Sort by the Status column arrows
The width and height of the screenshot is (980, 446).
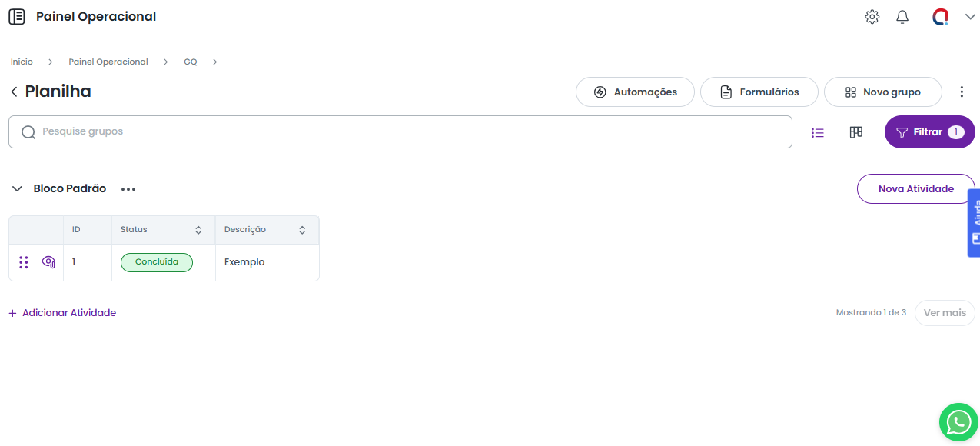coord(198,230)
